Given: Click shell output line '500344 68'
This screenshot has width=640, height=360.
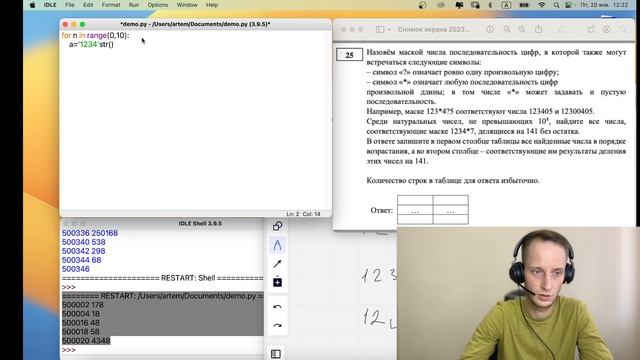Looking at the screenshot, I should coord(82,260).
